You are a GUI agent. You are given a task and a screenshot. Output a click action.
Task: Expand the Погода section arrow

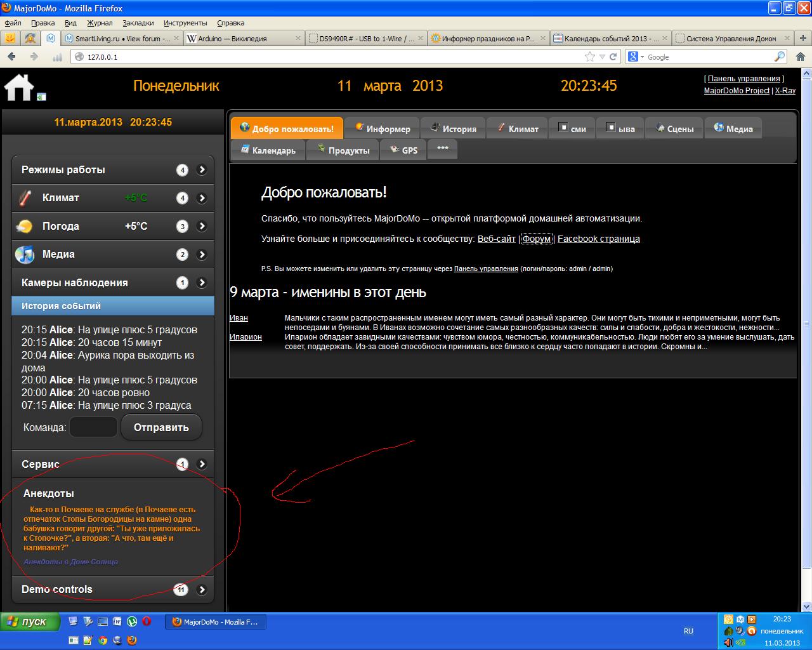coord(202,227)
